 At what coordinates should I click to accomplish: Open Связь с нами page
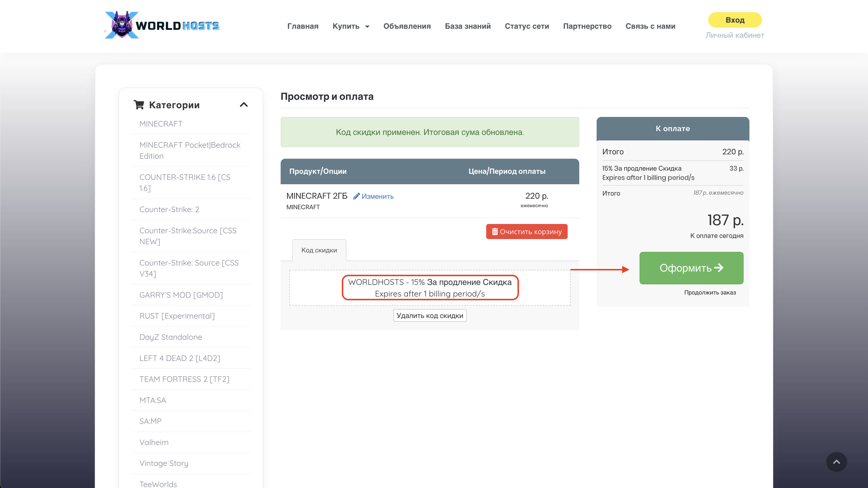(650, 26)
